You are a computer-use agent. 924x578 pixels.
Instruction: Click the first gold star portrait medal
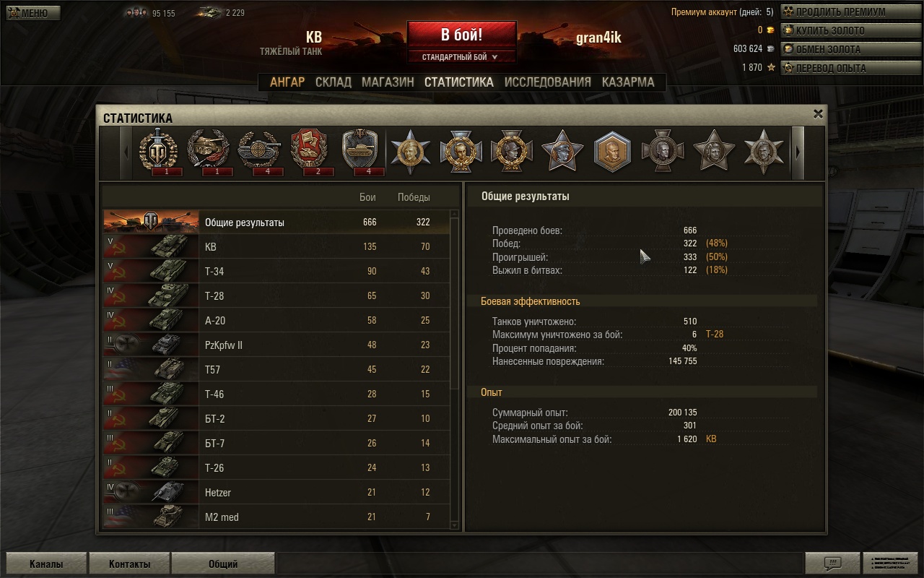tap(410, 152)
